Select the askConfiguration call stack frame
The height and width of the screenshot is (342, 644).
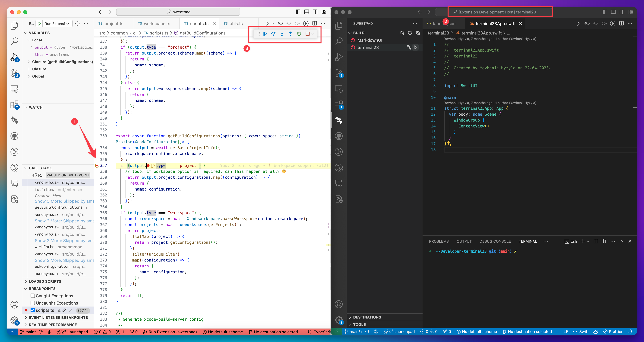[58, 266]
